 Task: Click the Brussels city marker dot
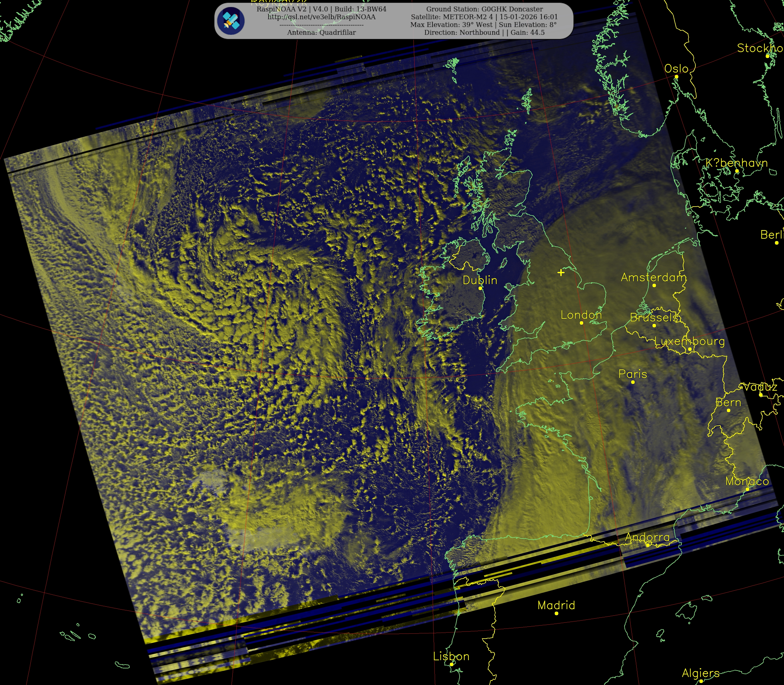pos(654,326)
